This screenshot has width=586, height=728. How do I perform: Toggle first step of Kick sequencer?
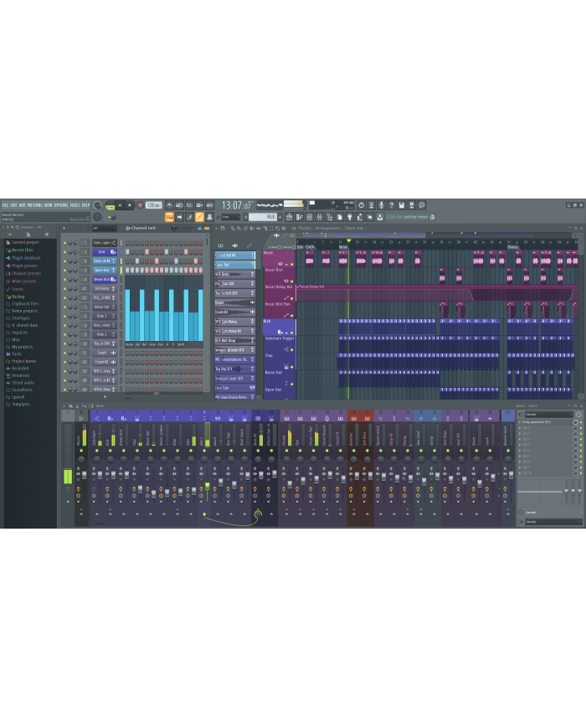[127, 252]
